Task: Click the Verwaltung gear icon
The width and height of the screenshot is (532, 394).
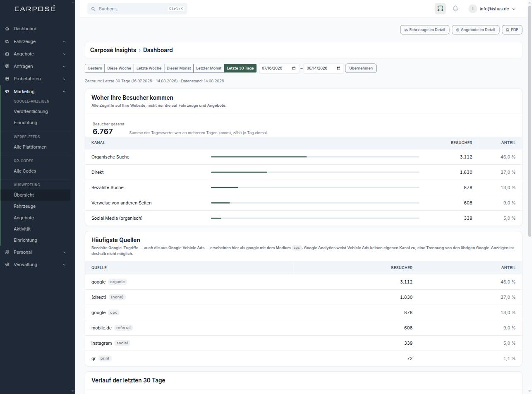Action: (7, 264)
